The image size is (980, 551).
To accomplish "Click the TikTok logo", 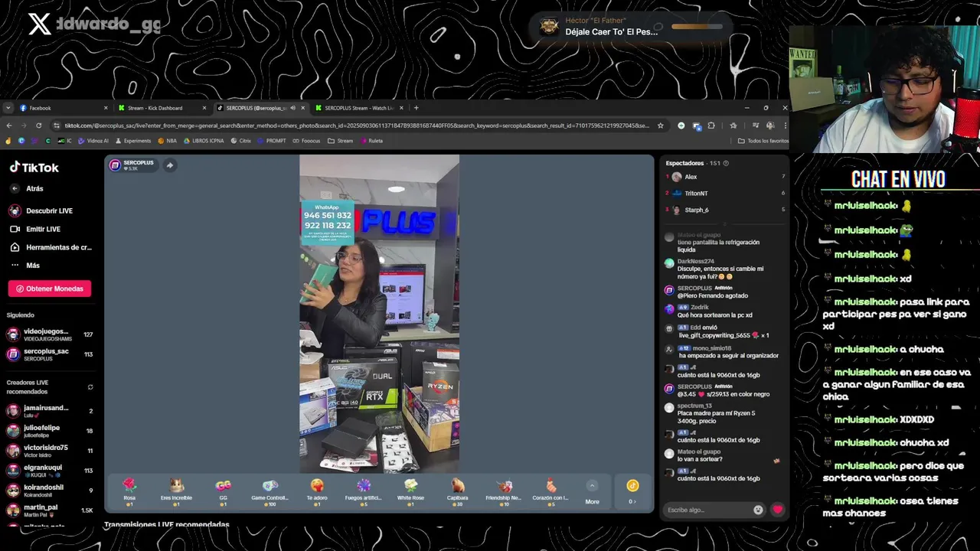I will click(x=34, y=168).
